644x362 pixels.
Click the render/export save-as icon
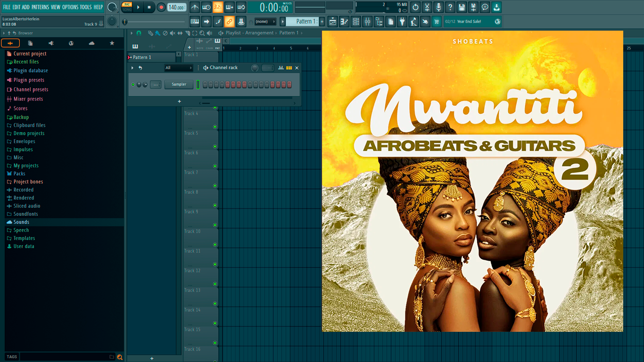tap(473, 7)
